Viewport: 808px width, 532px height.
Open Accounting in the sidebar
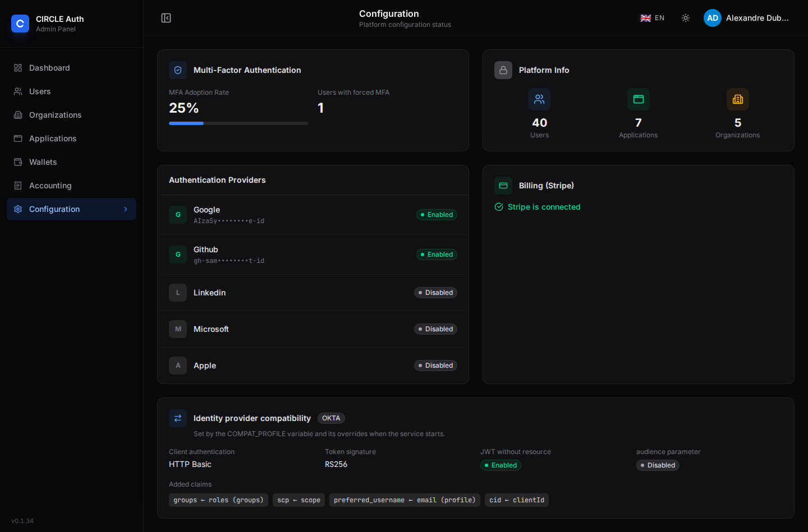pos(71,186)
